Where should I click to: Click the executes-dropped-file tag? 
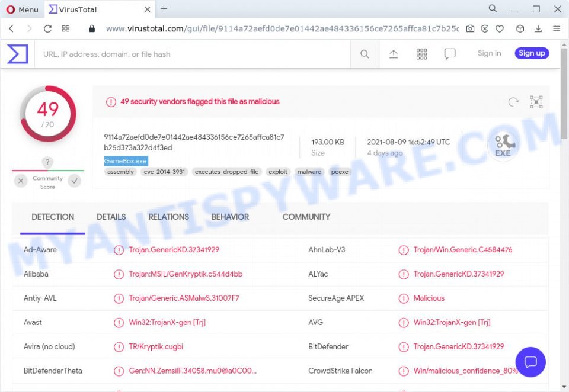[x=227, y=172]
